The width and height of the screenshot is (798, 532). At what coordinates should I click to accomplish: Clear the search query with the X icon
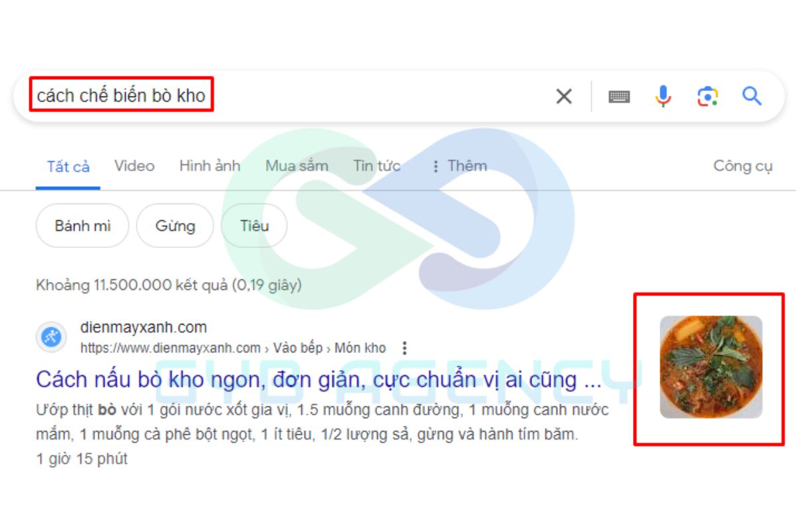564,96
